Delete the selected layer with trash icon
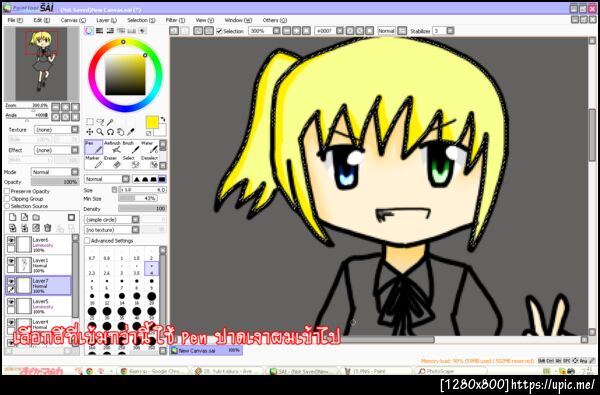The image size is (600, 395). point(48,228)
